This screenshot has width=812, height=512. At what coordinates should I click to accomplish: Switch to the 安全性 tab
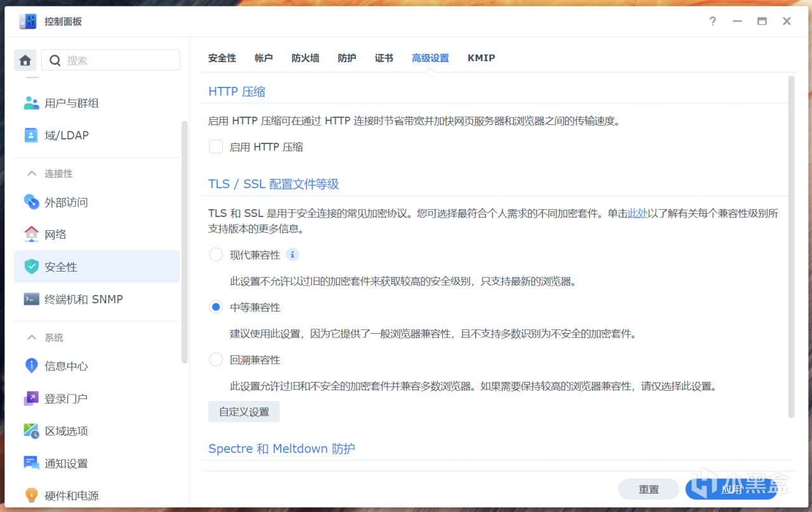(222, 58)
